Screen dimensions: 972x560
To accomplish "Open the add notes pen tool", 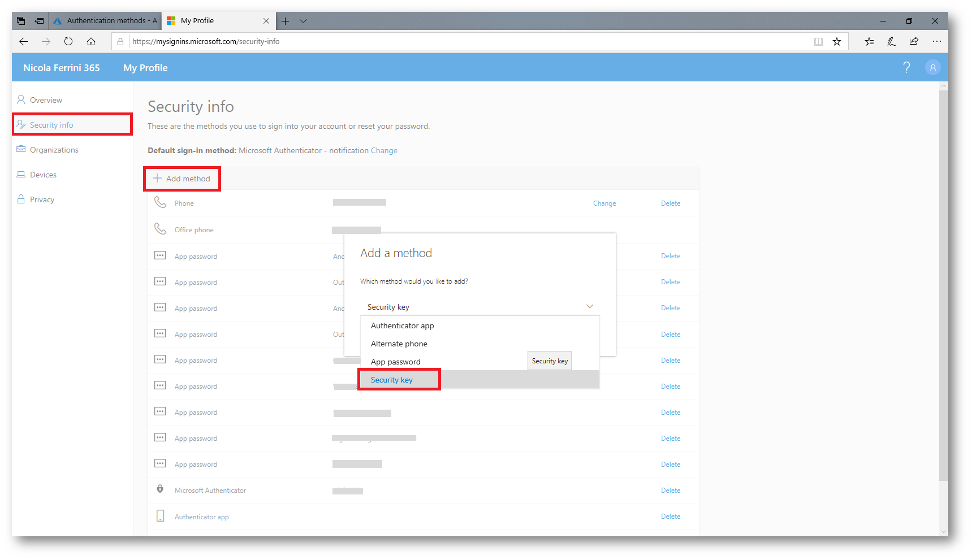I will [x=892, y=41].
